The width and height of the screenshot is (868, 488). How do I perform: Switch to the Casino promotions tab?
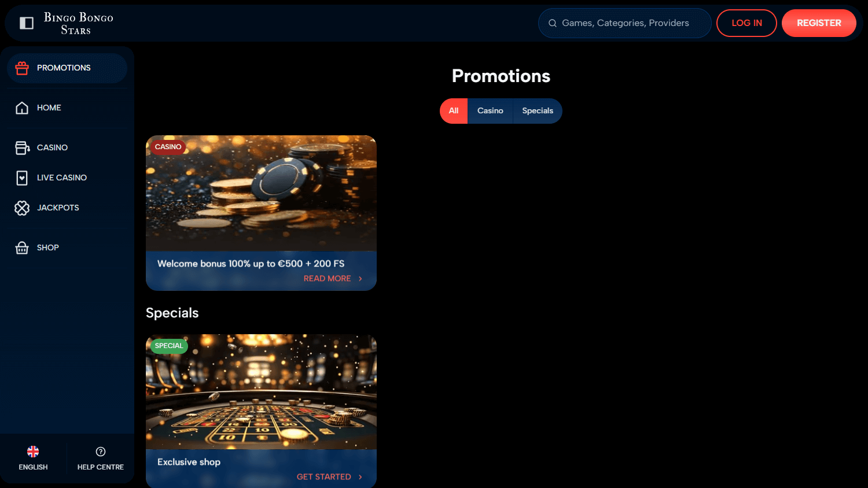[x=490, y=110]
